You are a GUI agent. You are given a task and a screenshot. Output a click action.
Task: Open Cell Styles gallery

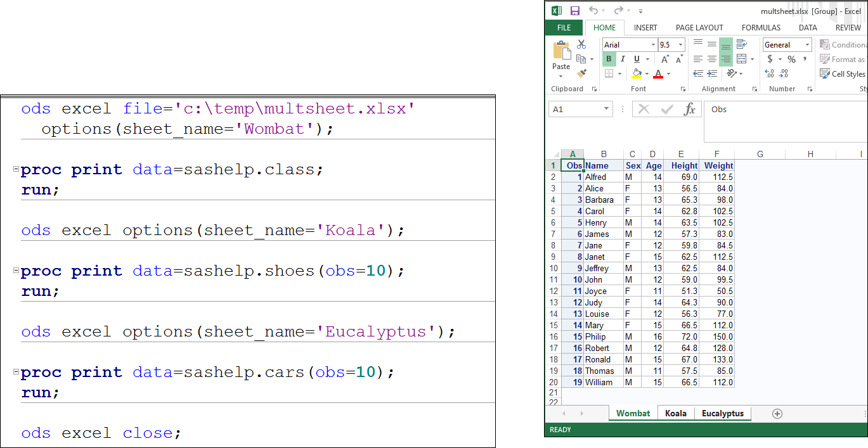[843, 74]
